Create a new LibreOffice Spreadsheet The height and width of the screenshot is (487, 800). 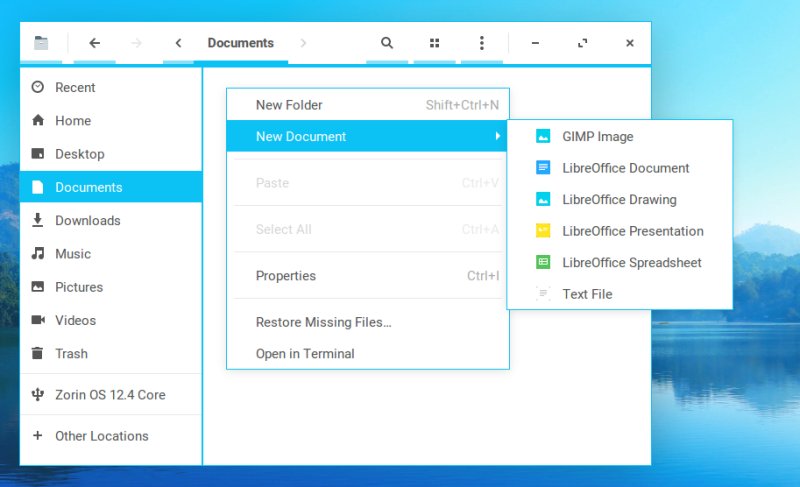[619, 263]
